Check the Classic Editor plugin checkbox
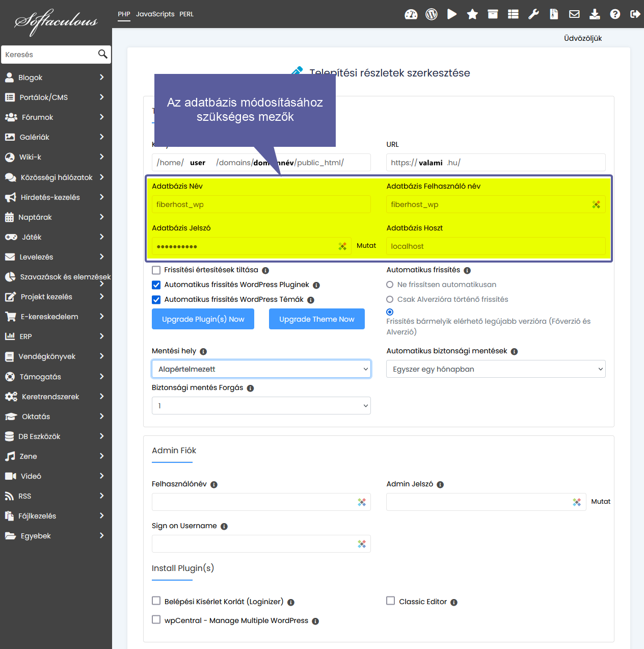The width and height of the screenshot is (644, 649). tap(390, 601)
